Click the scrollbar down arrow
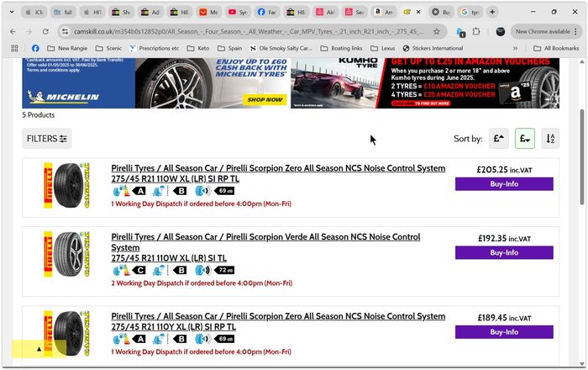 581,363
